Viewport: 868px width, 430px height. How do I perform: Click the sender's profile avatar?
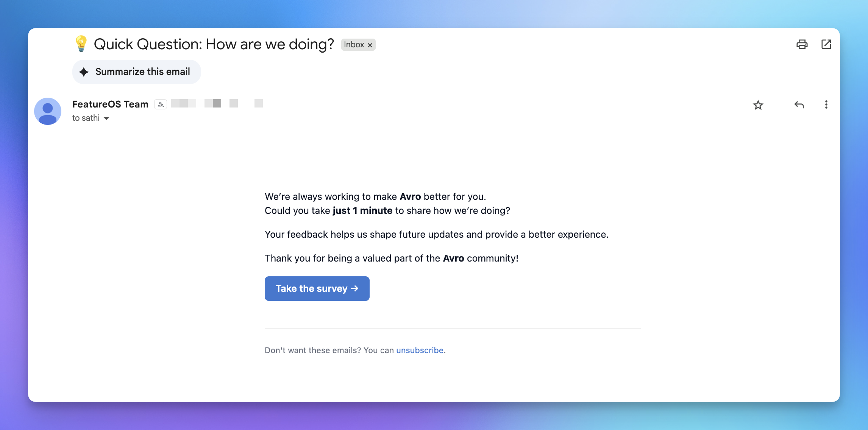point(48,111)
